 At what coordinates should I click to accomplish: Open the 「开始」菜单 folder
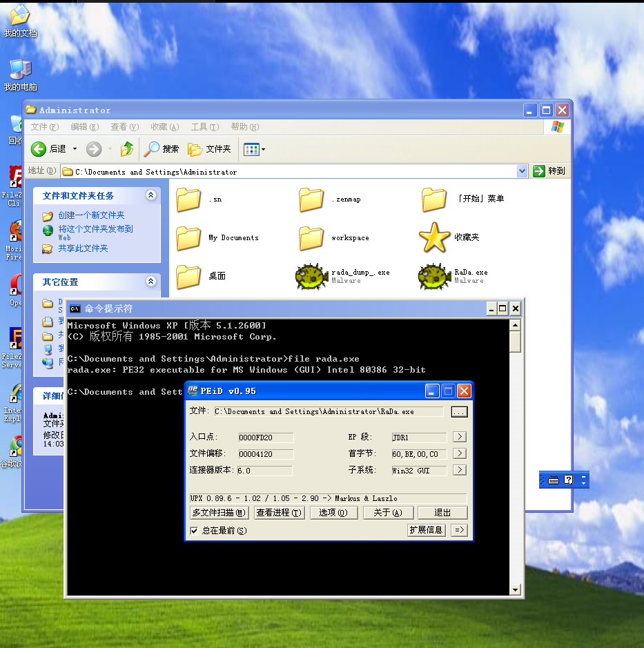pos(462,199)
